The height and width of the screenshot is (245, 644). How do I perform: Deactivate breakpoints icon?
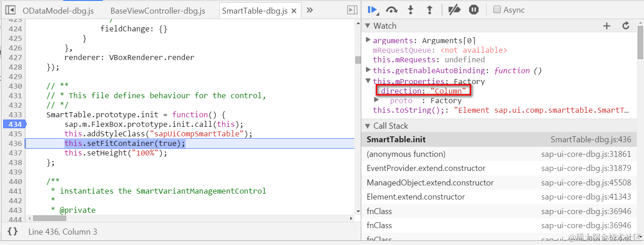pyautogui.click(x=454, y=10)
